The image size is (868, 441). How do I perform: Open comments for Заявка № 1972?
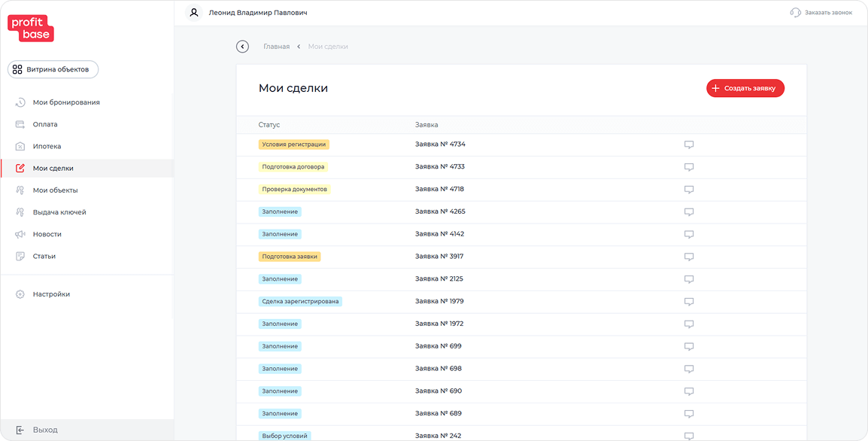(x=689, y=324)
